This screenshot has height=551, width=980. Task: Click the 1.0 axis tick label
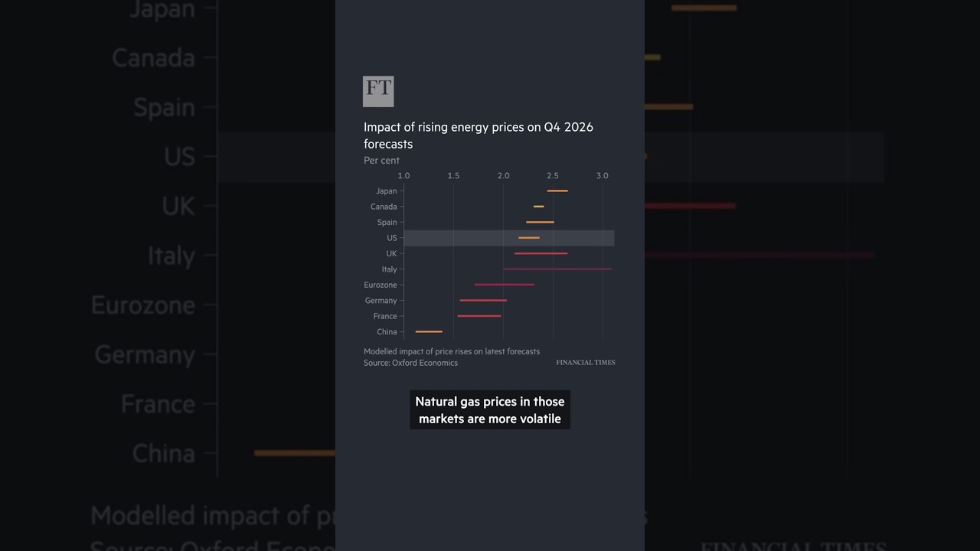[x=403, y=176]
